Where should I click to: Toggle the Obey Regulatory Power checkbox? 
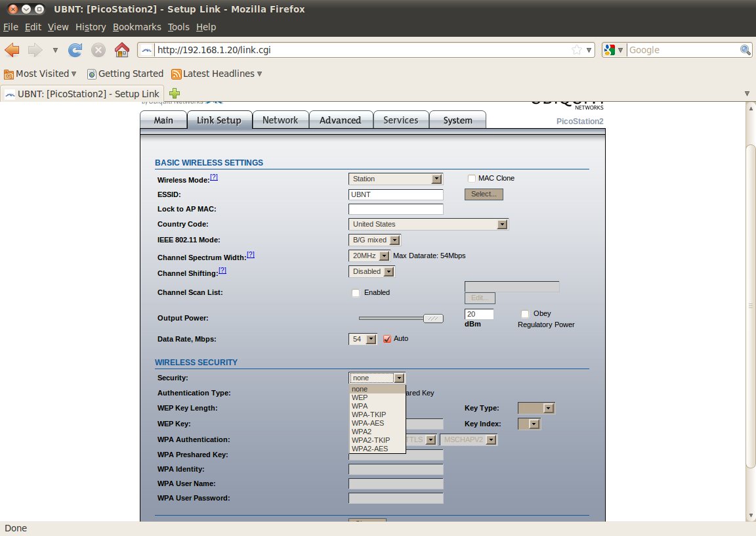525,314
